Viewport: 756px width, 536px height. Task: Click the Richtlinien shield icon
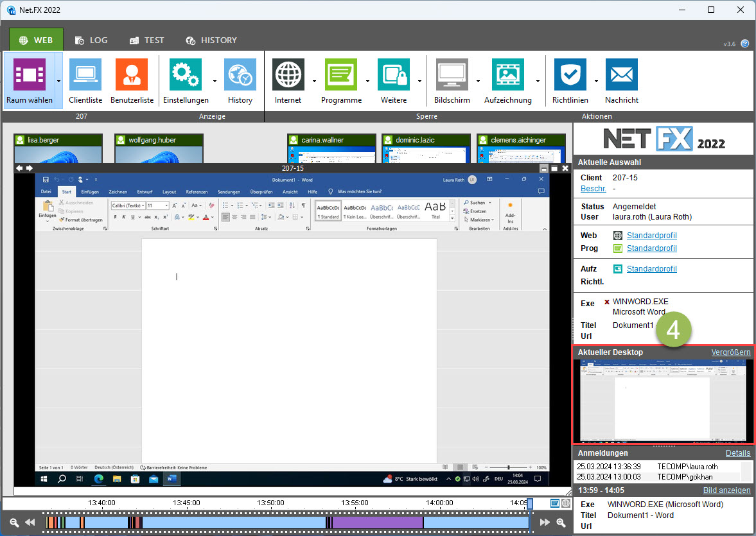[x=570, y=74]
